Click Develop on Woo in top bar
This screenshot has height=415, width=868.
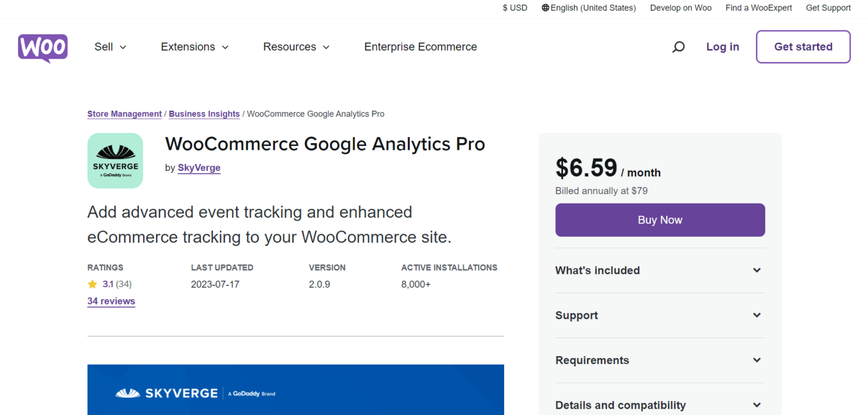click(680, 8)
